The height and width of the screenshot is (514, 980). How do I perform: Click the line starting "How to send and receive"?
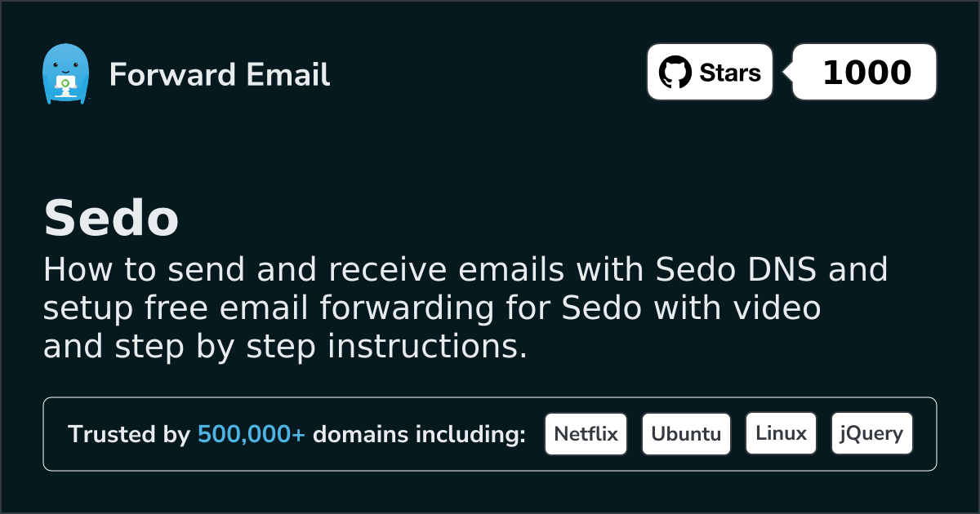pyautogui.click(x=464, y=269)
